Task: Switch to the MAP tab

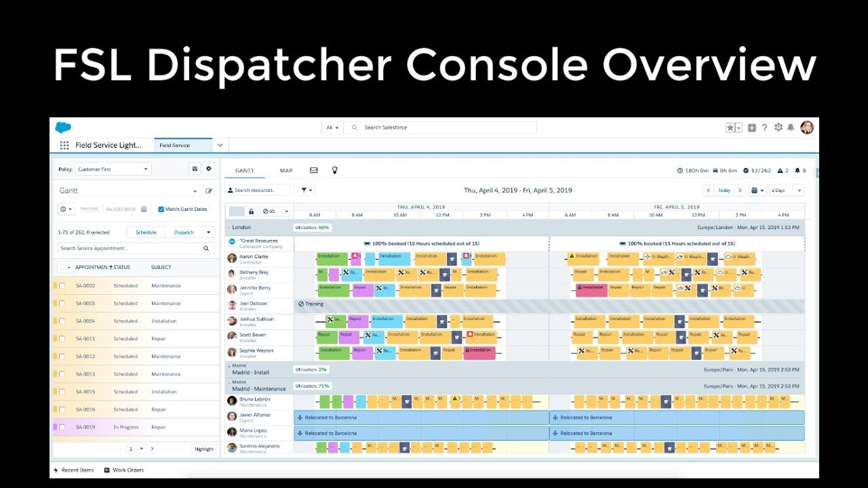Action: [x=286, y=170]
